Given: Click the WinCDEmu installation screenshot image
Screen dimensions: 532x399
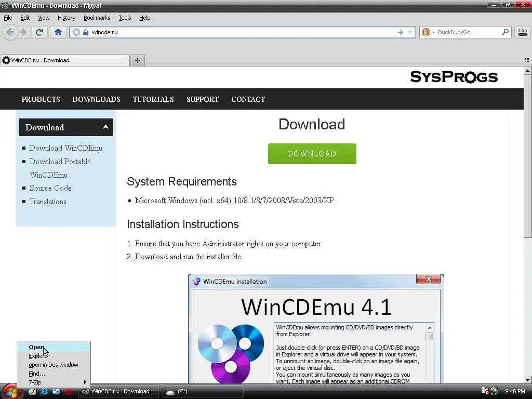Looking at the screenshot, I should [316, 328].
